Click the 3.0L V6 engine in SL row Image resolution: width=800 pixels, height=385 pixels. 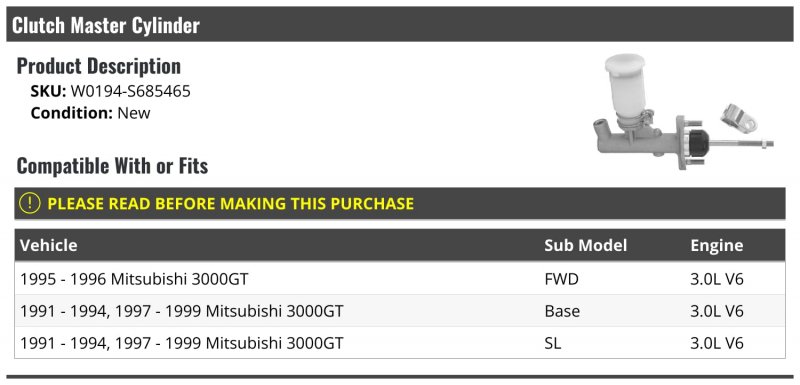[x=717, y=343]
